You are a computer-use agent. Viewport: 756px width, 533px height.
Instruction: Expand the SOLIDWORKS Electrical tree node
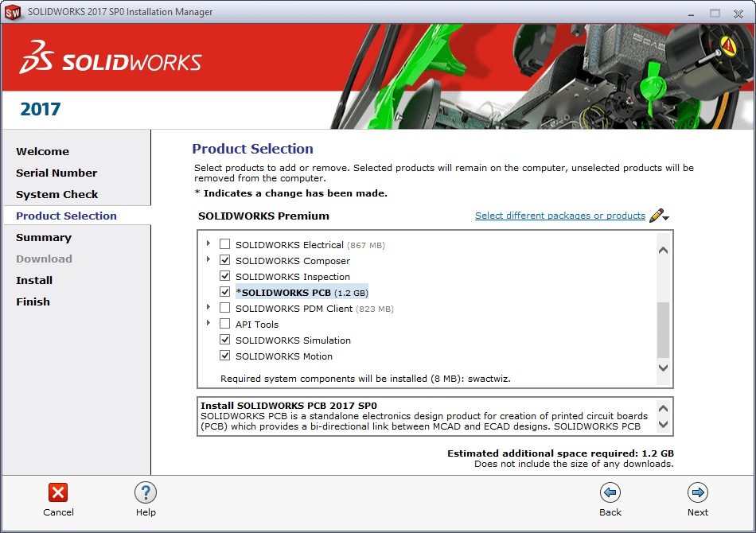coord(209,244)
